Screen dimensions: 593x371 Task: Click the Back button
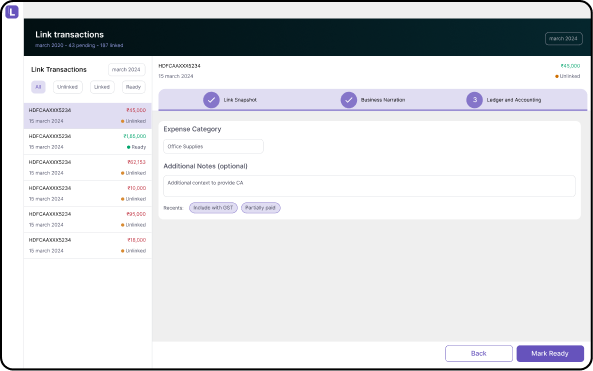point(479,354)
